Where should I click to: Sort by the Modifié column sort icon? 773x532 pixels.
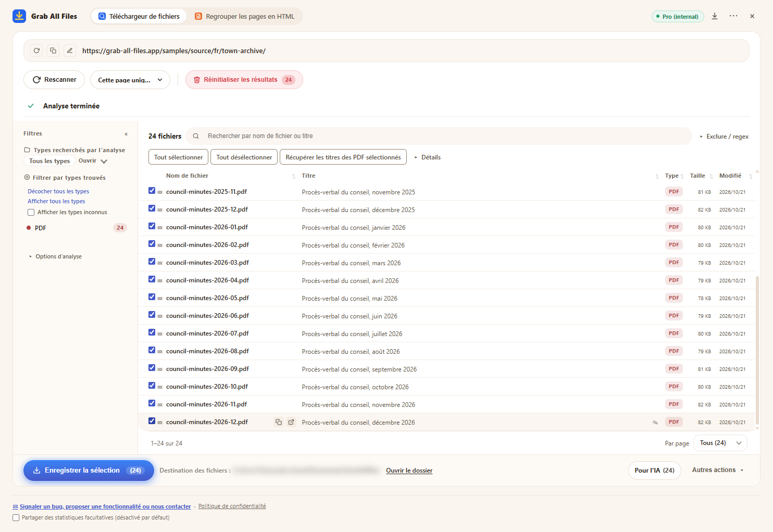[x=751, y=176]
